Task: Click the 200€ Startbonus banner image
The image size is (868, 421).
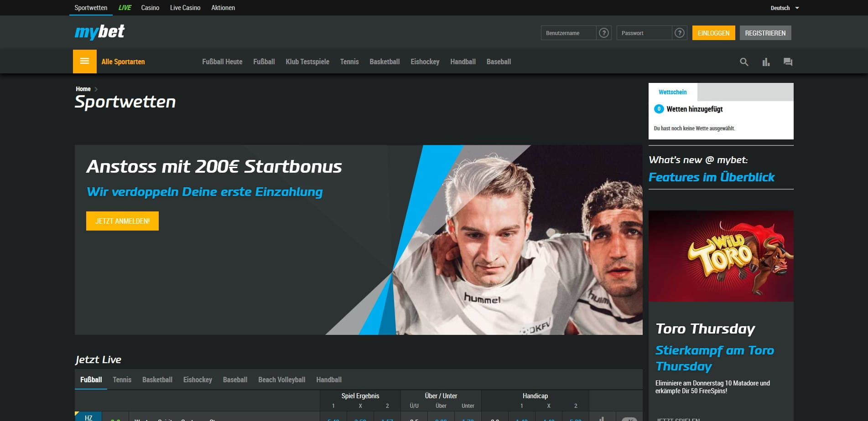Action: pos(359,240)
